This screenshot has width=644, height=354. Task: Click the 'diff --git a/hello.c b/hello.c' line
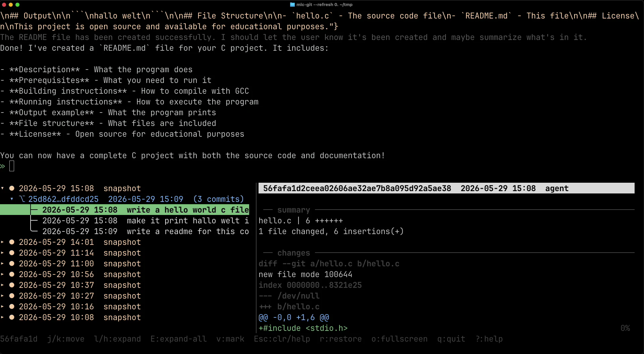329,264
